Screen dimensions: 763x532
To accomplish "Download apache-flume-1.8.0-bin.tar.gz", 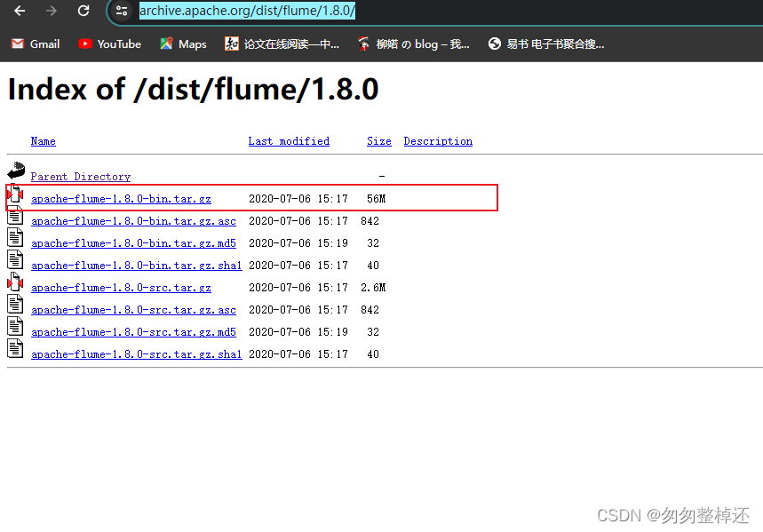I will pos(121,198).
